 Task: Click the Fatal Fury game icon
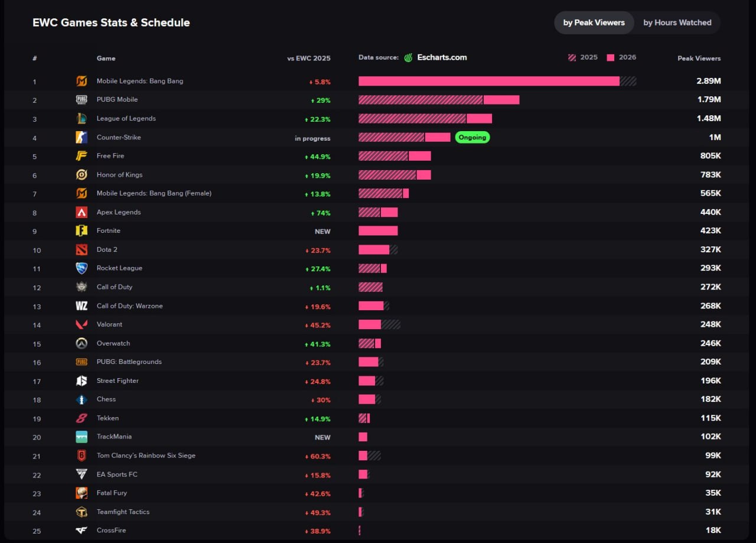click(x=82, y=493)
